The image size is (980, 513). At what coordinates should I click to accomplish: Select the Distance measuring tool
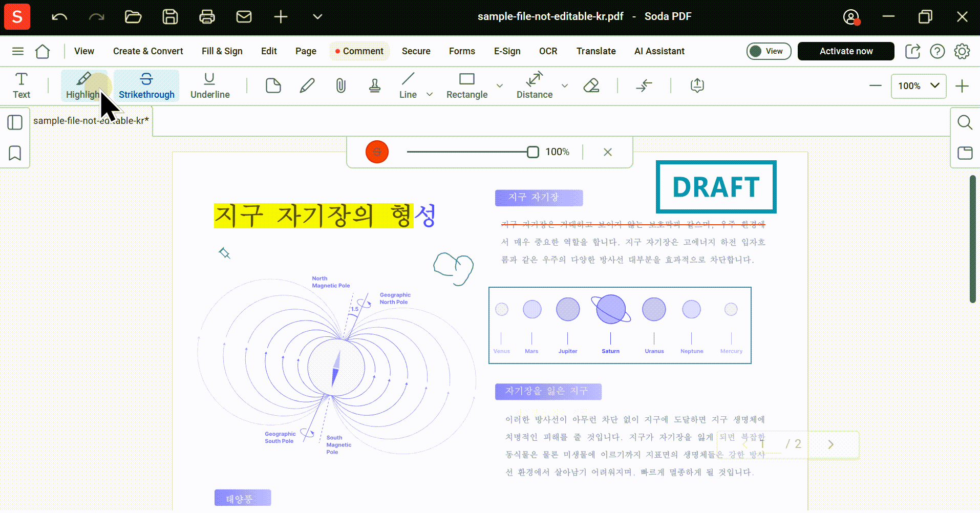535,85
